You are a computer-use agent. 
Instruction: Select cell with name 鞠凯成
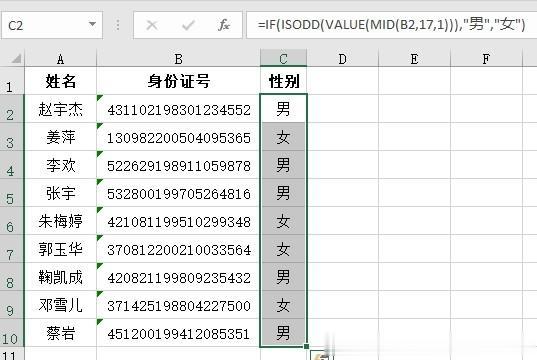point(61,278)
